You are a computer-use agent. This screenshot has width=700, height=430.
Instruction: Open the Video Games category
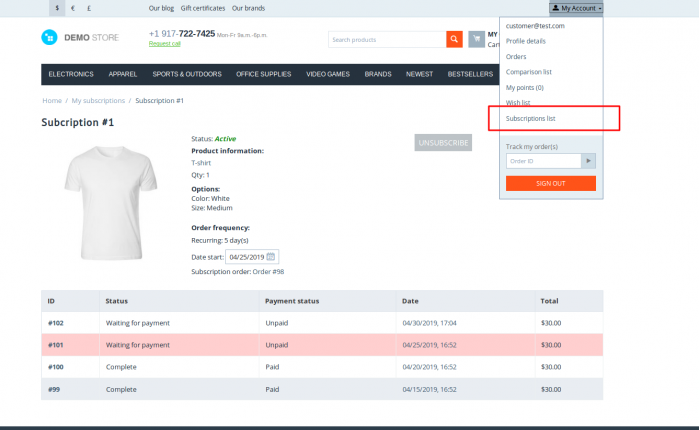[x=328, y=74]
